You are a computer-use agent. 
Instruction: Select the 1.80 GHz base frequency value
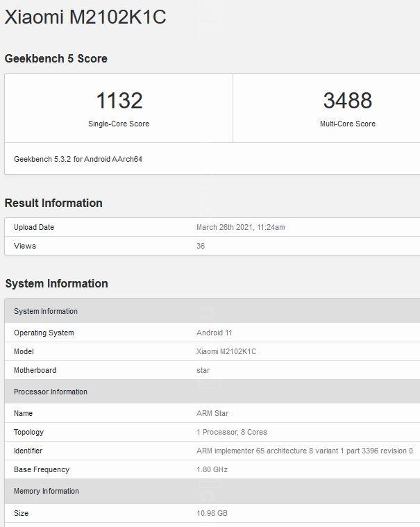[212, 469]
